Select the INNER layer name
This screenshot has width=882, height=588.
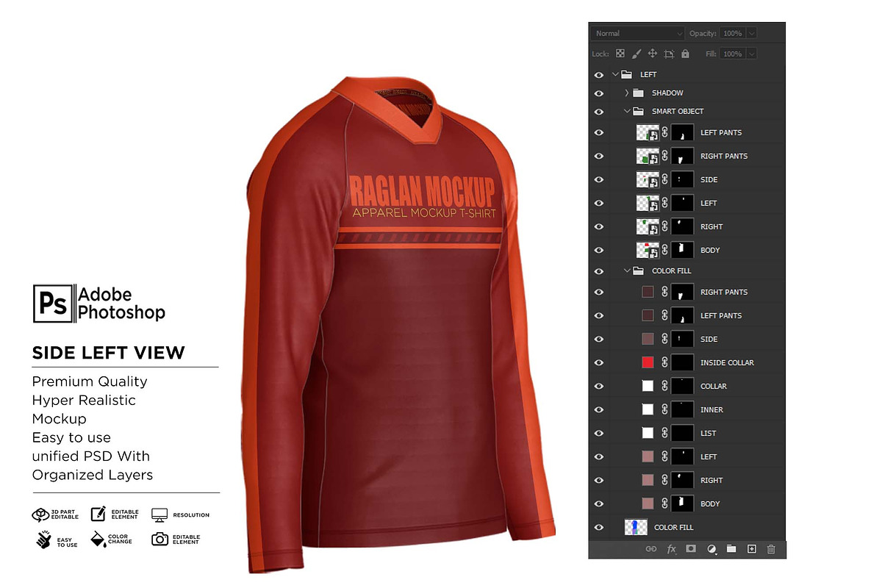tap(711, 409)
